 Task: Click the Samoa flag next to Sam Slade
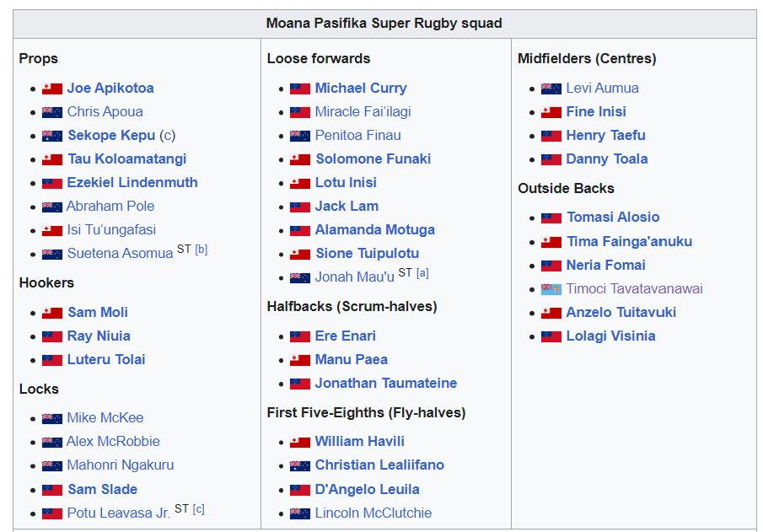[52, 490]
